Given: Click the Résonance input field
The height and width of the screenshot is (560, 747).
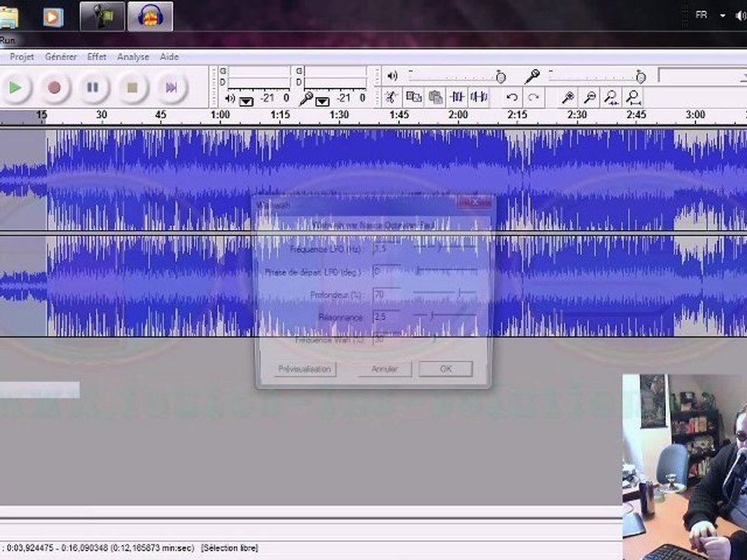Looking at the screenshot, I should point(387,317).
